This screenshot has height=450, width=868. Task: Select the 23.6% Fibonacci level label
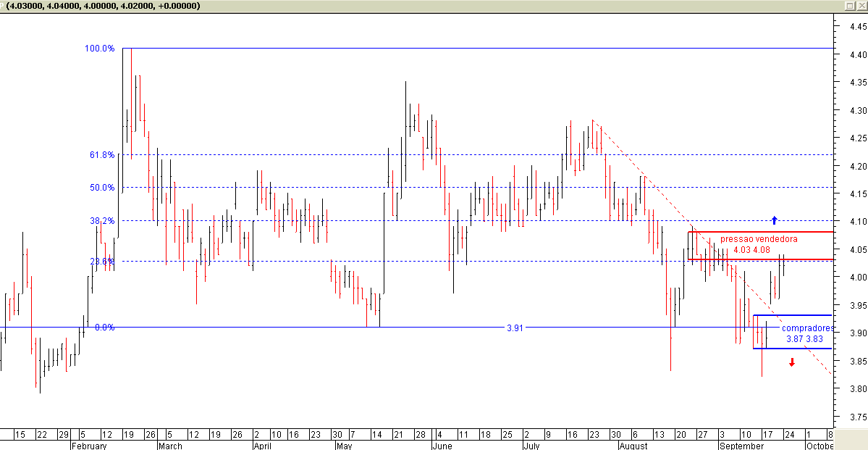pyautogui.click(x=102, y=261)
